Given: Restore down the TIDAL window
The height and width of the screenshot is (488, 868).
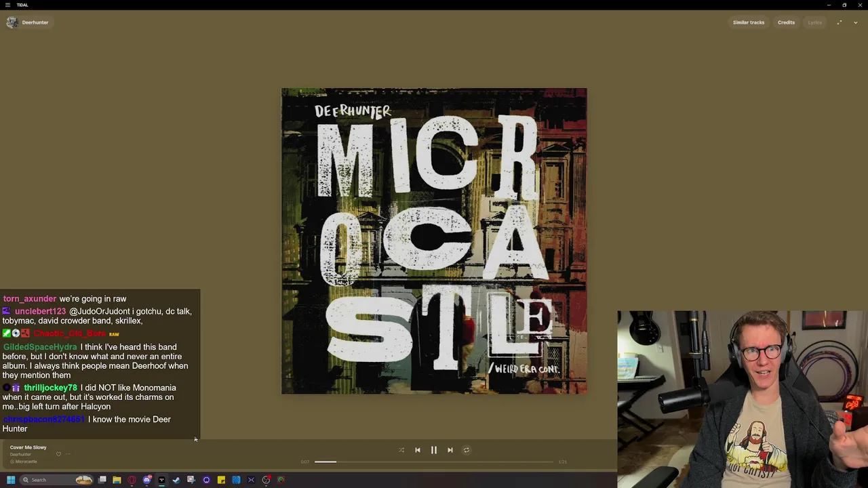Looking at the screenshot, I should click(x=844, y=5).
